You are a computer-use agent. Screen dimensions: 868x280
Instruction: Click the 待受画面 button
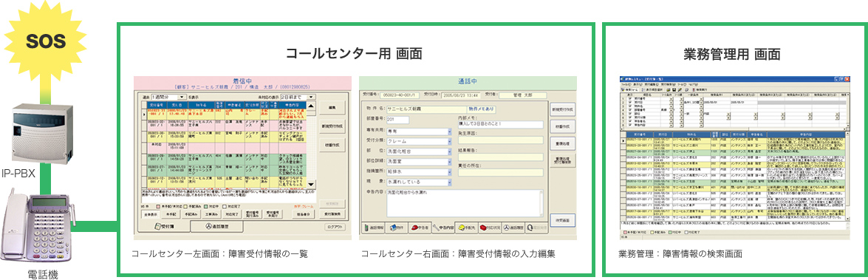(563, 220)
